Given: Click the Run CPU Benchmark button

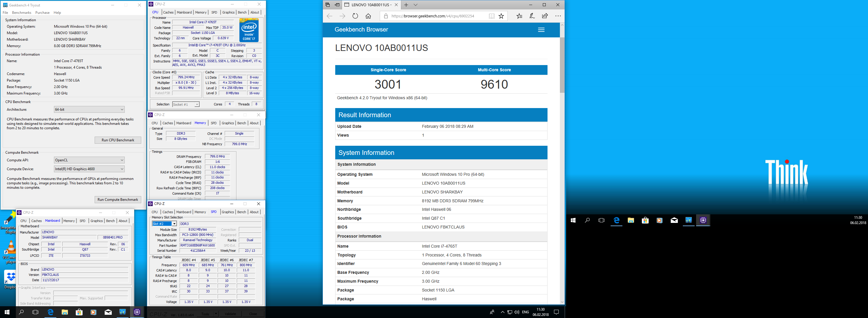Looking at the screenshot, I should pos(118,140).
